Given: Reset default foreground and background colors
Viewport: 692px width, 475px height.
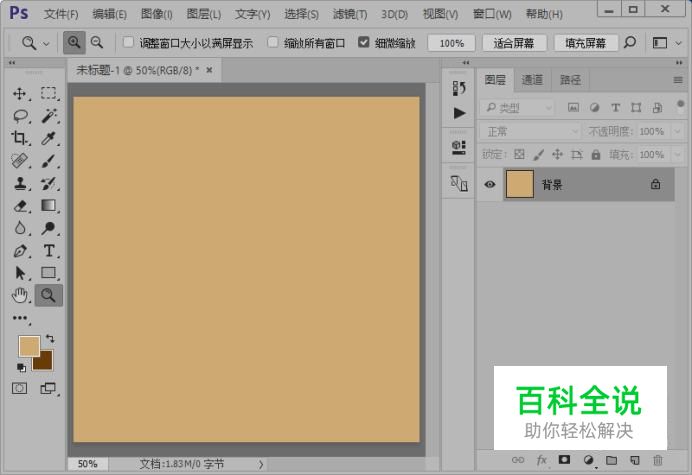Looking at the screenshot, I should [21, 367].
